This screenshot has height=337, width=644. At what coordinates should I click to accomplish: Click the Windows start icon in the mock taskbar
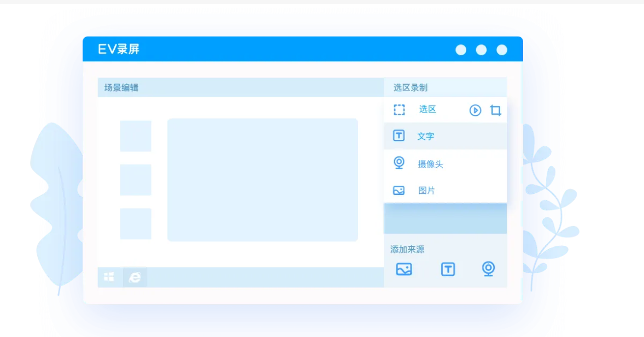point(109,277)
